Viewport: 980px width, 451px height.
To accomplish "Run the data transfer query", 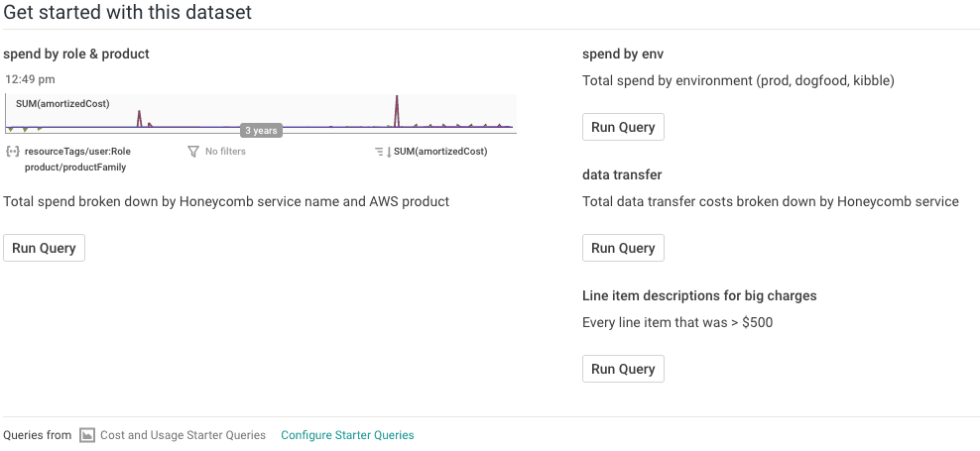I will click(x=623, y=248).
